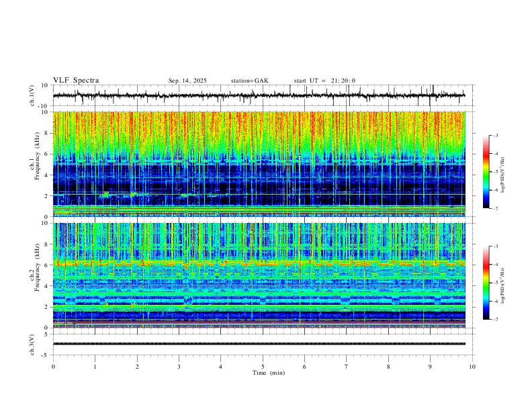Click time axis tick label '10'

tap(472, 367)
